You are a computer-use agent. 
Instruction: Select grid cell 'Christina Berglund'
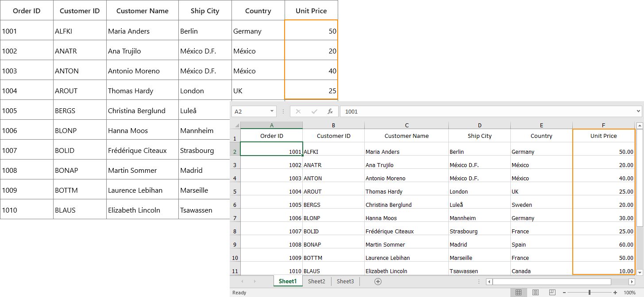pos(143,110)
